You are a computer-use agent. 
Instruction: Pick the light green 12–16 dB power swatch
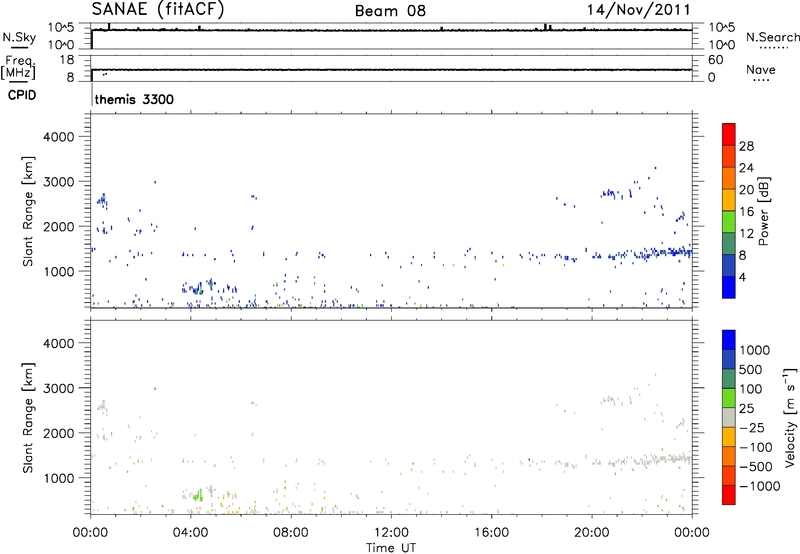coord(729,222)
